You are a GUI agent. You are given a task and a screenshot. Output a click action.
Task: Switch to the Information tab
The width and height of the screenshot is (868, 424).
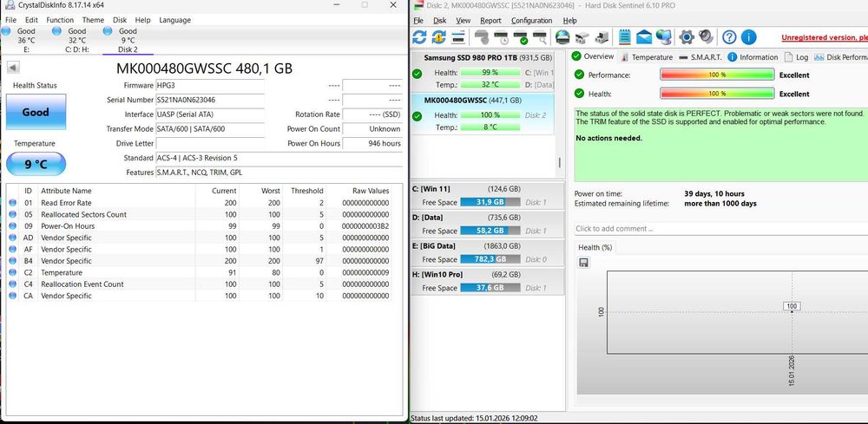point(753,57)
